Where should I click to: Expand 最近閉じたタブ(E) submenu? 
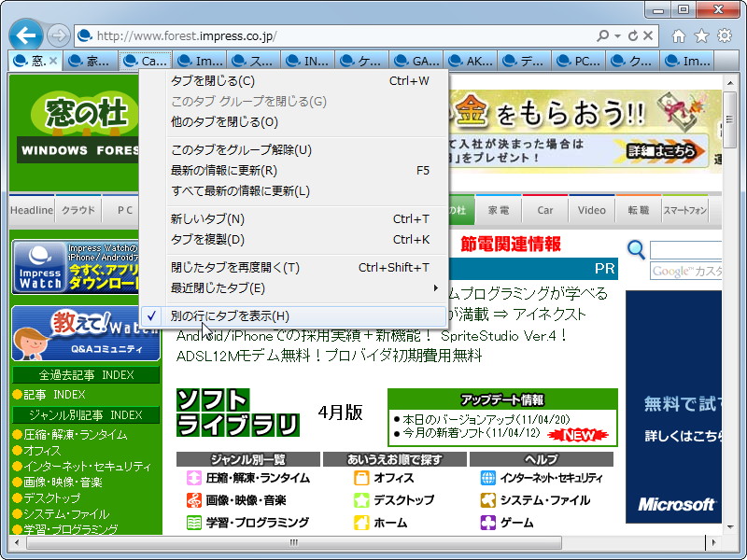(294, 288)
